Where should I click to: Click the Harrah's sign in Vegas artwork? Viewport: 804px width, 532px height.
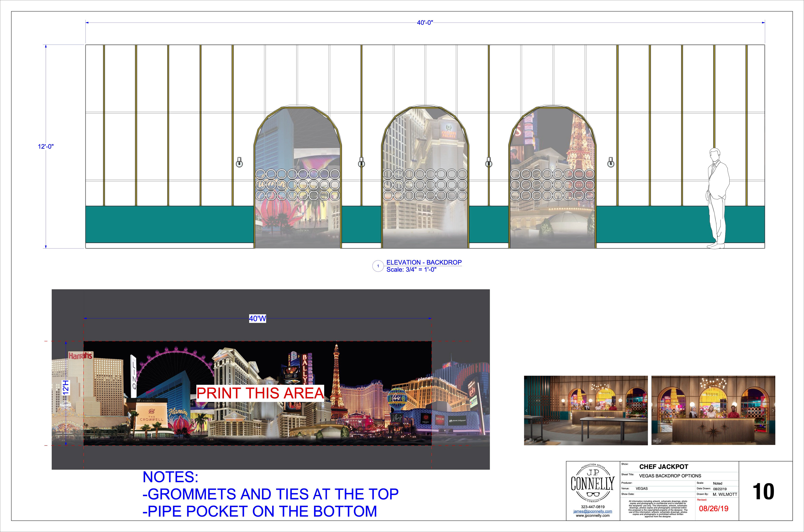[80, 356]
